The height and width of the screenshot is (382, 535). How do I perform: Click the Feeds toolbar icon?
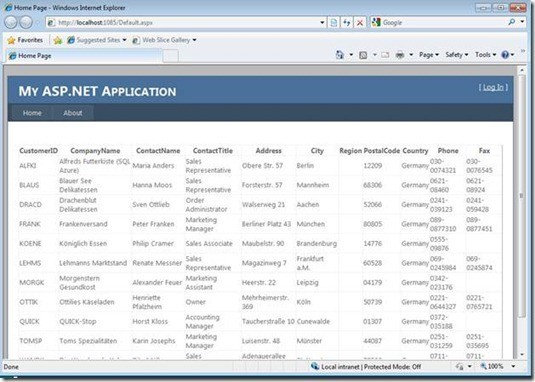(x=363, y=55)
